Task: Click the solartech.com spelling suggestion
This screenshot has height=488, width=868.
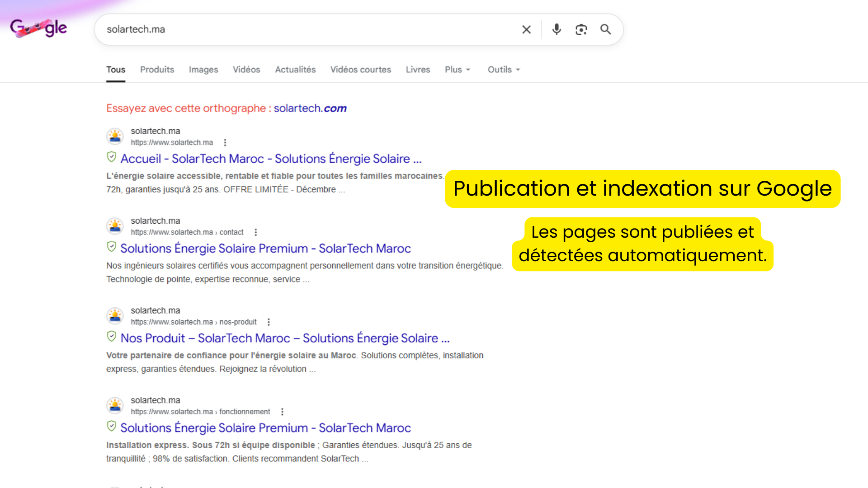Action: [x=310, y=108]
